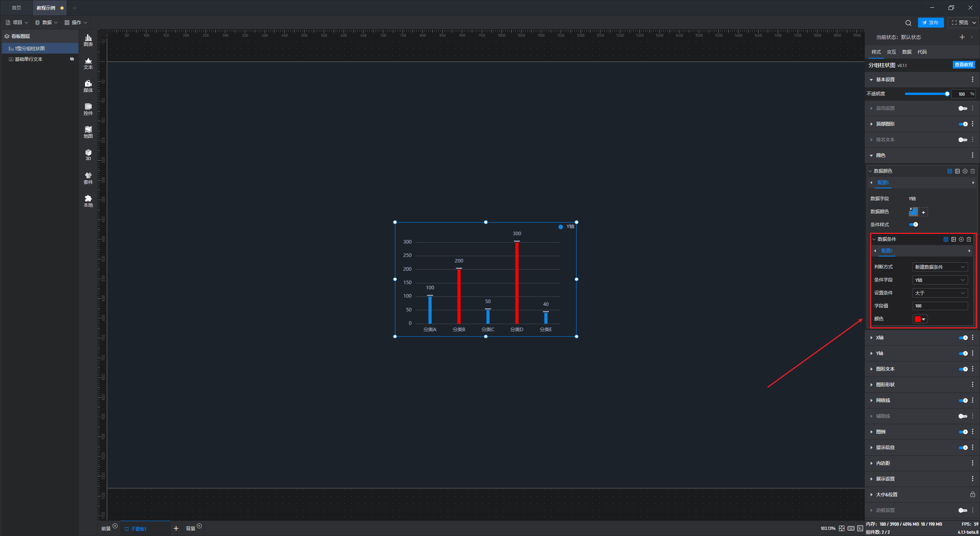
Task: Expand the X轴 settings section
Action: [x=880, y=338]
